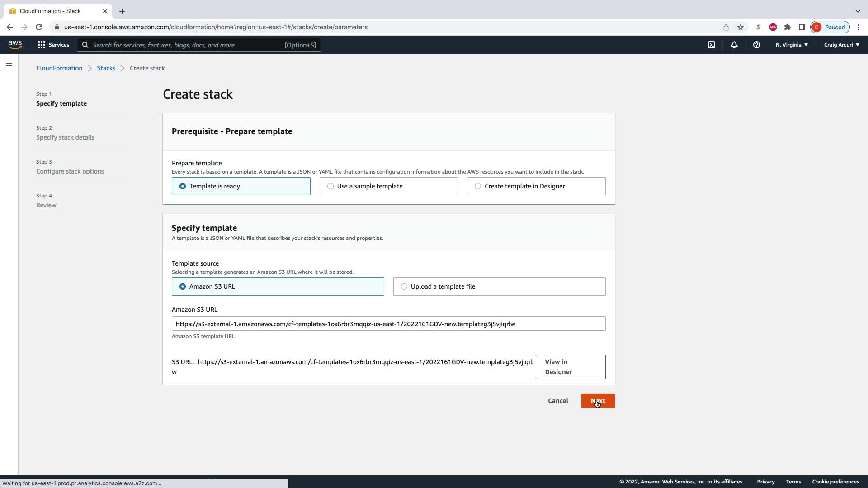Screen dimensions: 868x488
Task: Select Use a sample template option
Action: pos(388,186)
